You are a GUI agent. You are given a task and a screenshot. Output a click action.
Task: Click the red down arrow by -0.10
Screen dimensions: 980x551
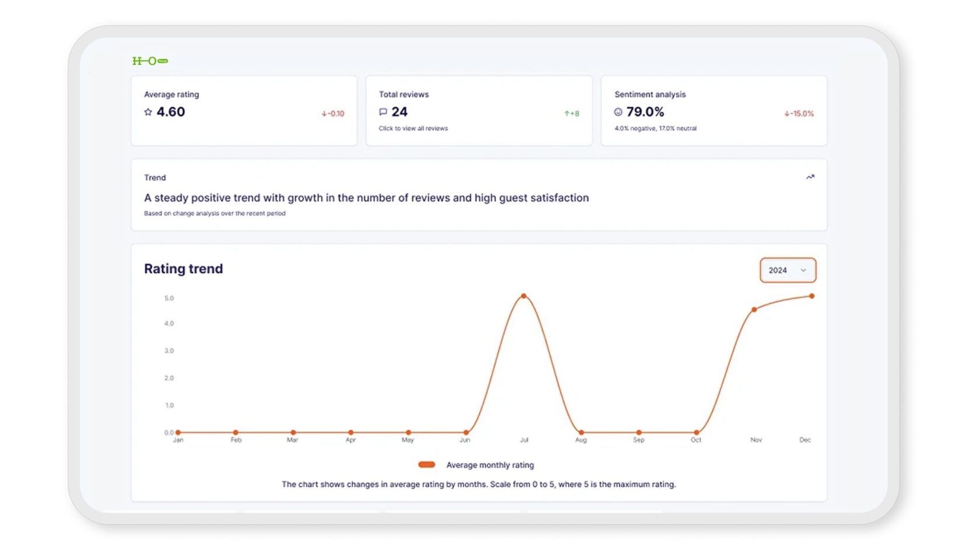[324, 114]
